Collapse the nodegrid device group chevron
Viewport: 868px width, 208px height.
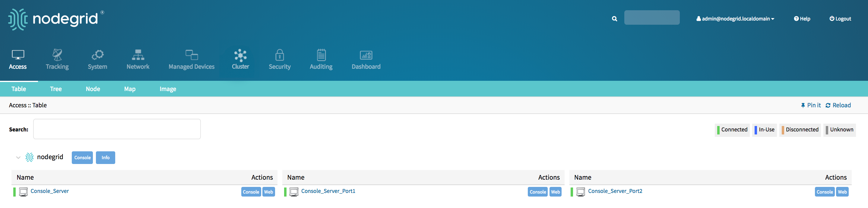18,158
